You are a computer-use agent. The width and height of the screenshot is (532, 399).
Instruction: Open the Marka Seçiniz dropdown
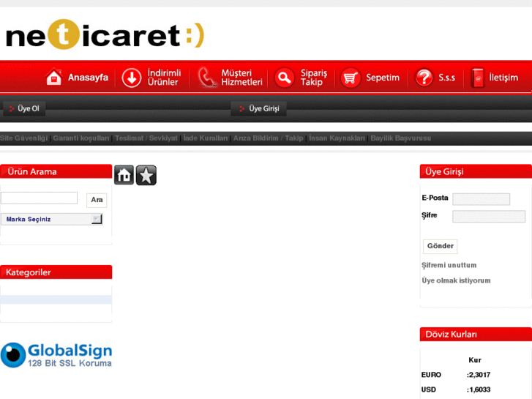[51, 219]
